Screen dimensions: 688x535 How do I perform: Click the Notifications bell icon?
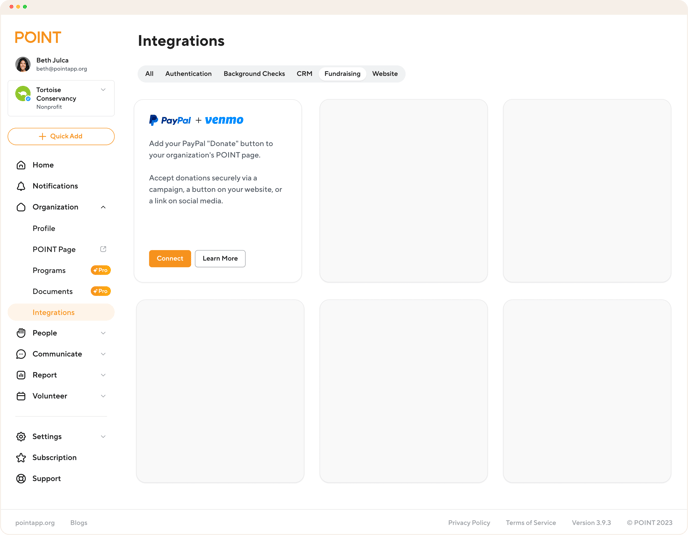[x=21, y=186]
